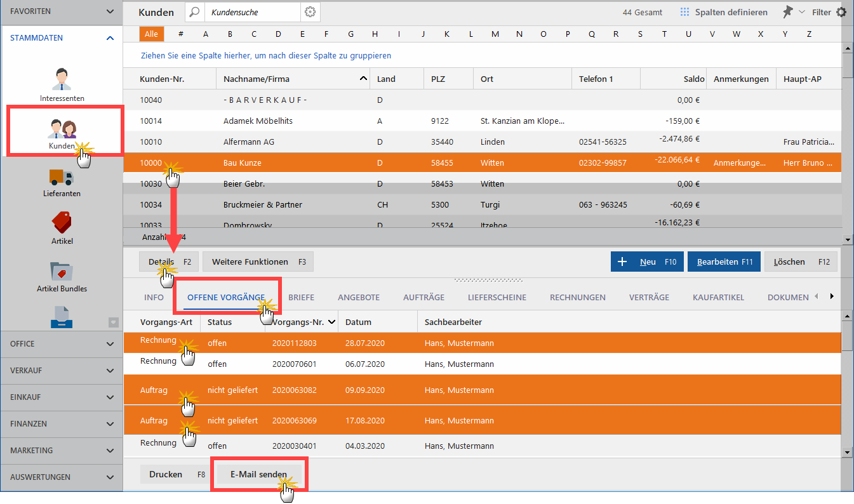
Task: Open the Kunden icon in Stammdaten
Action: tap(62, 129)
